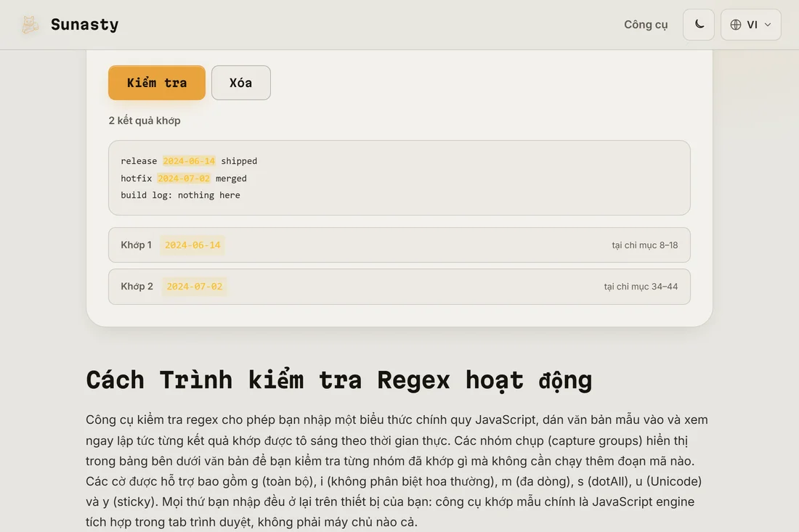Click the word 'hotfix' in the preview
The width and height of the screenshot is (799, 532).
[136, 179]
